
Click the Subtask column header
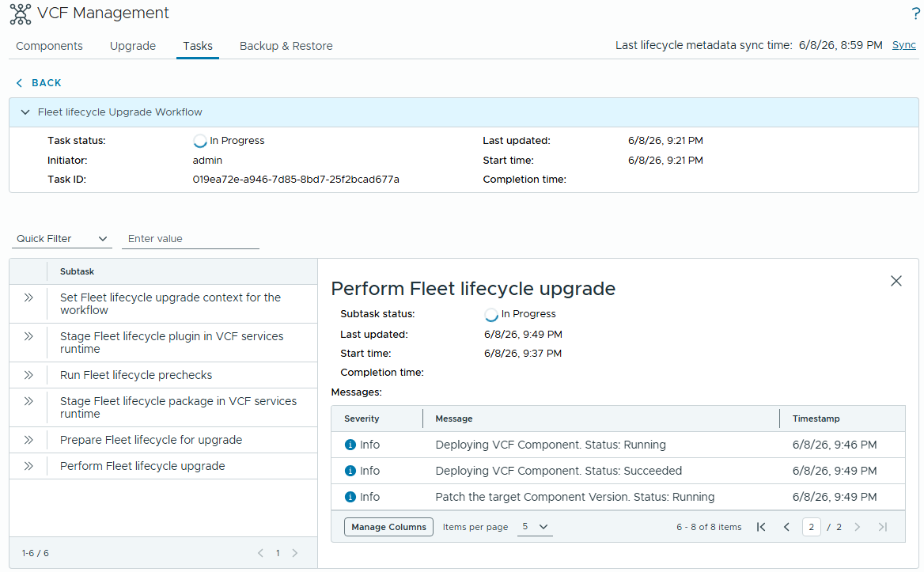(x=78, y=271)
